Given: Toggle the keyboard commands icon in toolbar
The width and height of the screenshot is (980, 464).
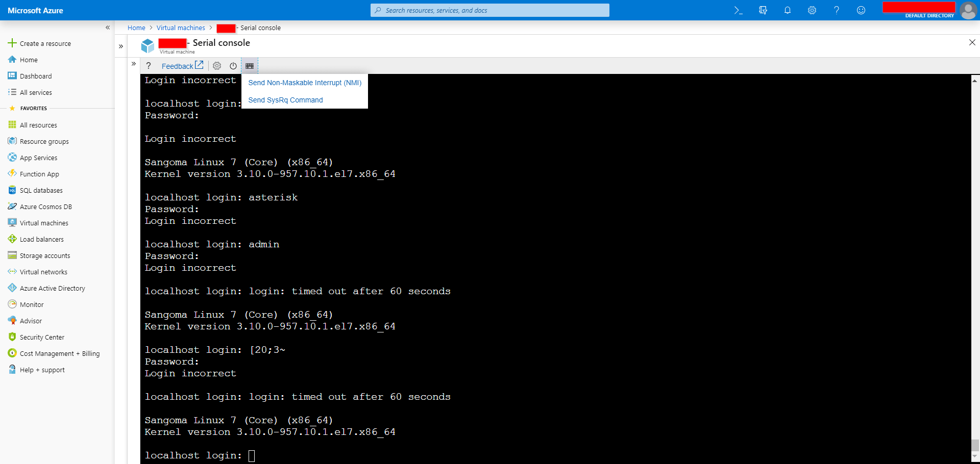Looking at the screenshot, I should (x=250, y=66).
